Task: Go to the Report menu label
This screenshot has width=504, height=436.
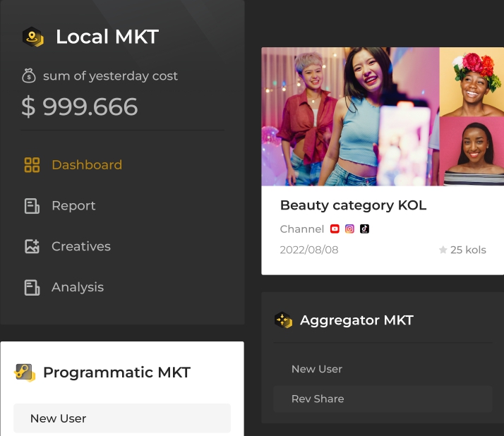Action: [x=73, y=206]
